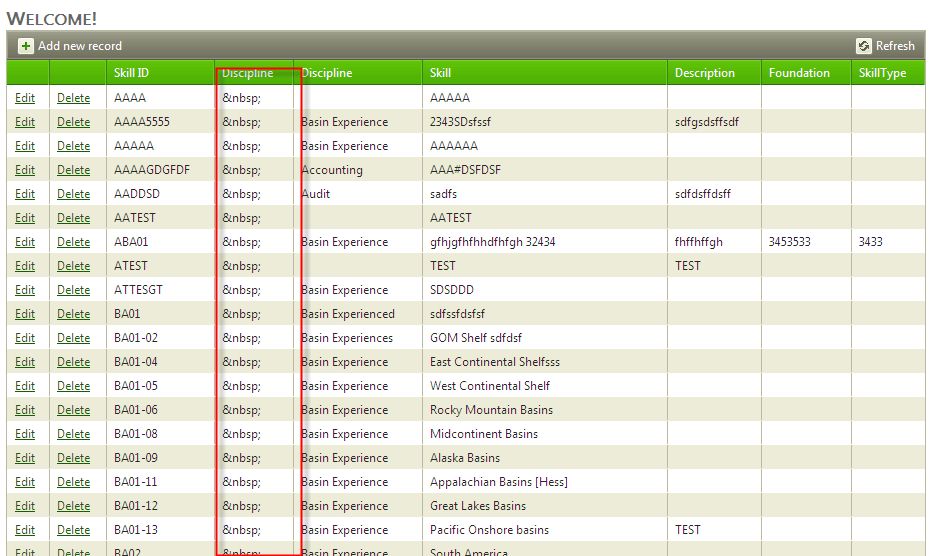Viewport: 929px width, 556px height.
Task: Click the 3453533 foundation value
Action: pyautogui.click(x=789, y=242)
